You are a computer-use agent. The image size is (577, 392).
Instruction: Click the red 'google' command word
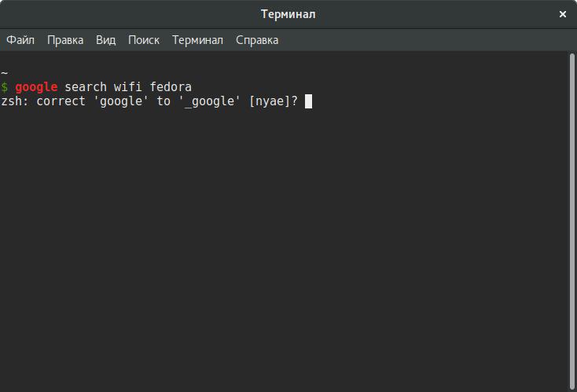click(x=36, y=86)
